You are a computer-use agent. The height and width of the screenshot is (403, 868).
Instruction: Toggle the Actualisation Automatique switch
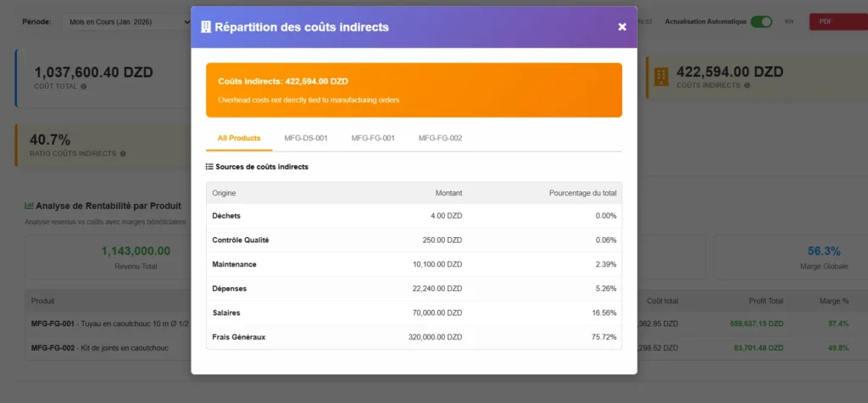[761, 21]
